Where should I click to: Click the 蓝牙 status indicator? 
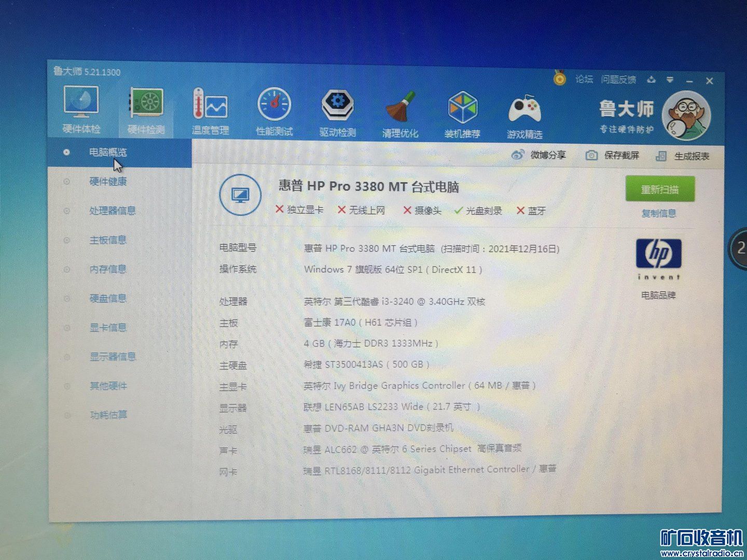coord(531,211)
